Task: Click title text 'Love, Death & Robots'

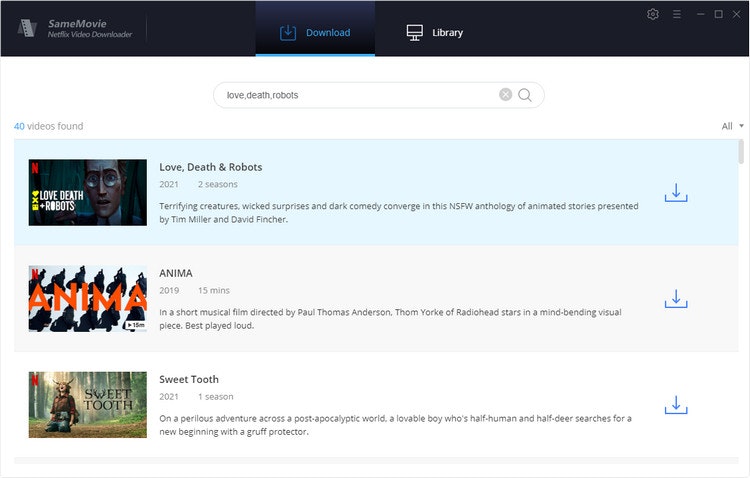Action: [210, 167]
